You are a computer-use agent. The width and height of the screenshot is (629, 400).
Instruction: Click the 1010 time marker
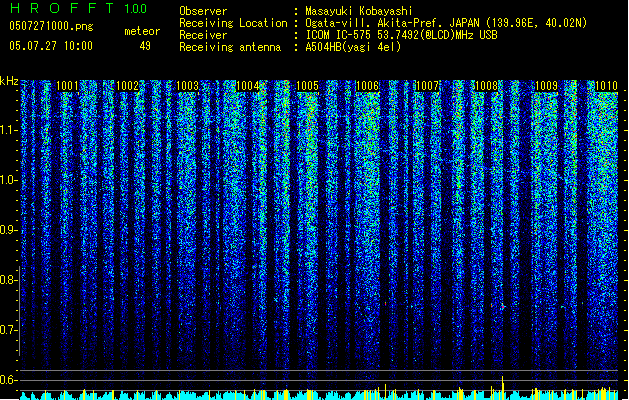606,86
